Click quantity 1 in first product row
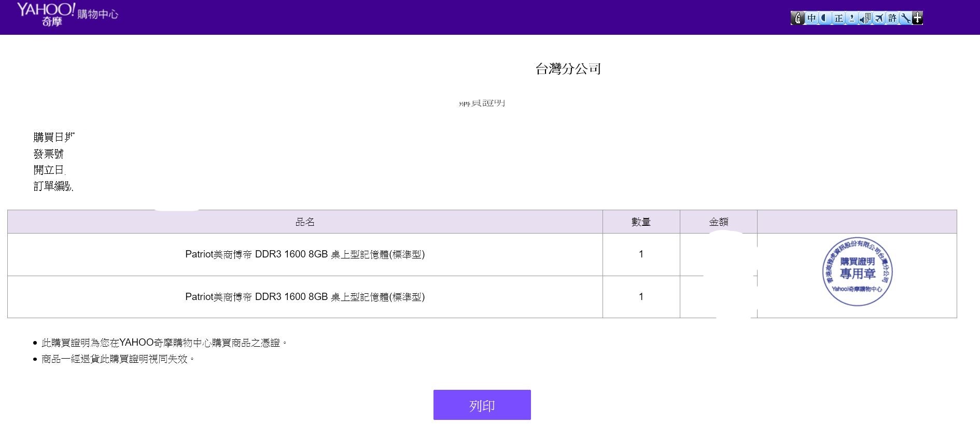980x436 pixels. pos(641,254)
